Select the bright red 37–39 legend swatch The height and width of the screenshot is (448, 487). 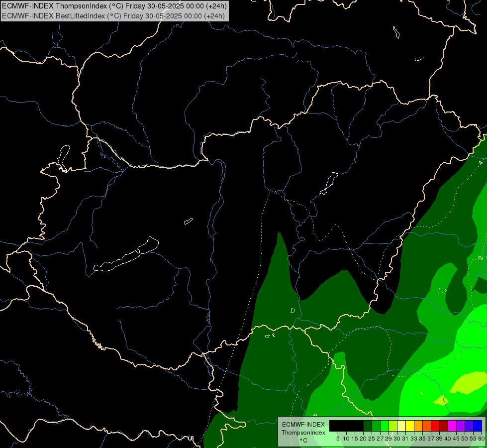click(435, 426)
